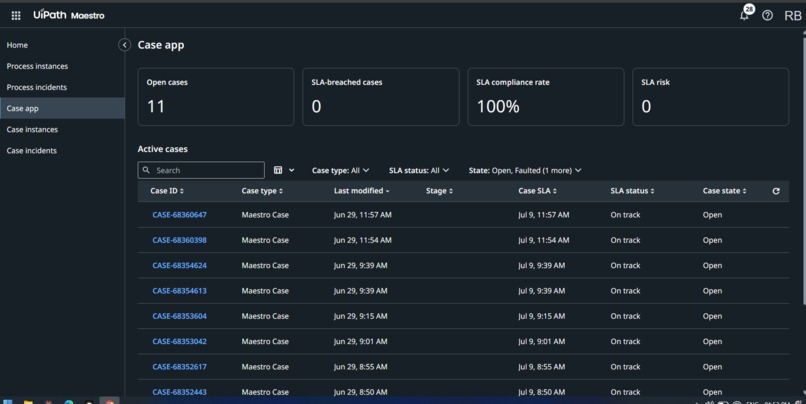
Task: Open case CASE-68354613
Action: pos(179,290)
